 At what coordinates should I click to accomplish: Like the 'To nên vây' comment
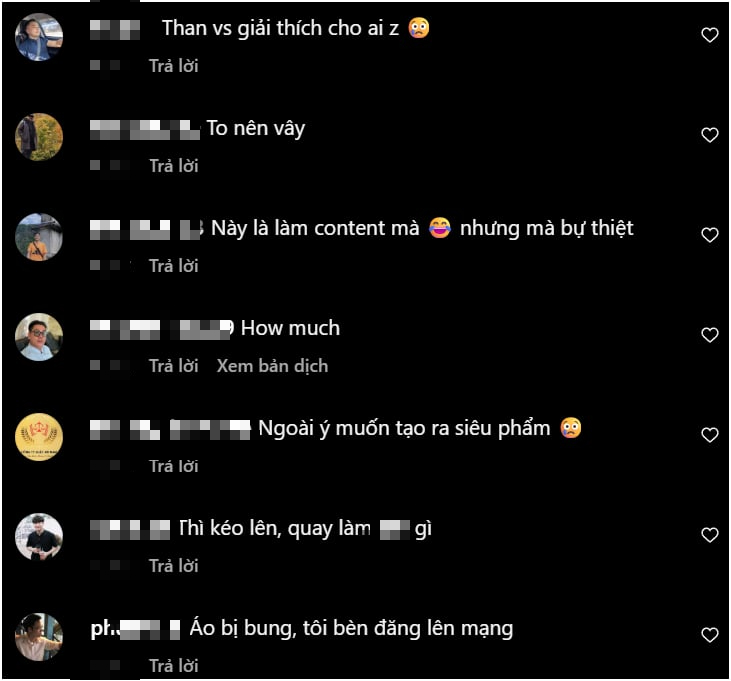pyautogui.click(x=710, y=135)
